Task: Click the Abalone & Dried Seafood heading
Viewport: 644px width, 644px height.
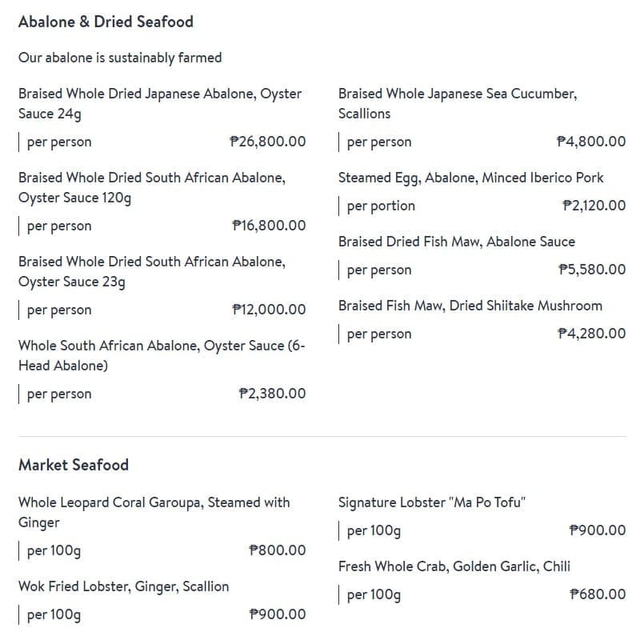Action: click(x=106, y=22)
